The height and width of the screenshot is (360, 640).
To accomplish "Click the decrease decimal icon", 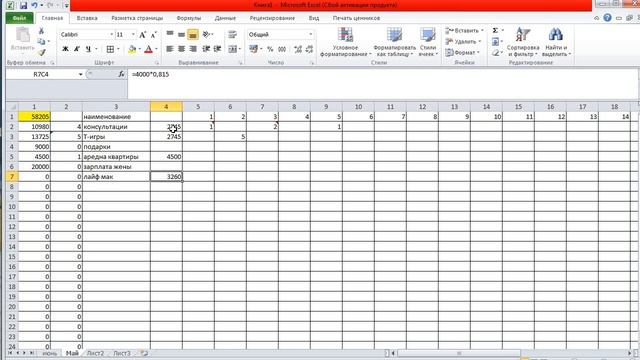I will 309,49.
